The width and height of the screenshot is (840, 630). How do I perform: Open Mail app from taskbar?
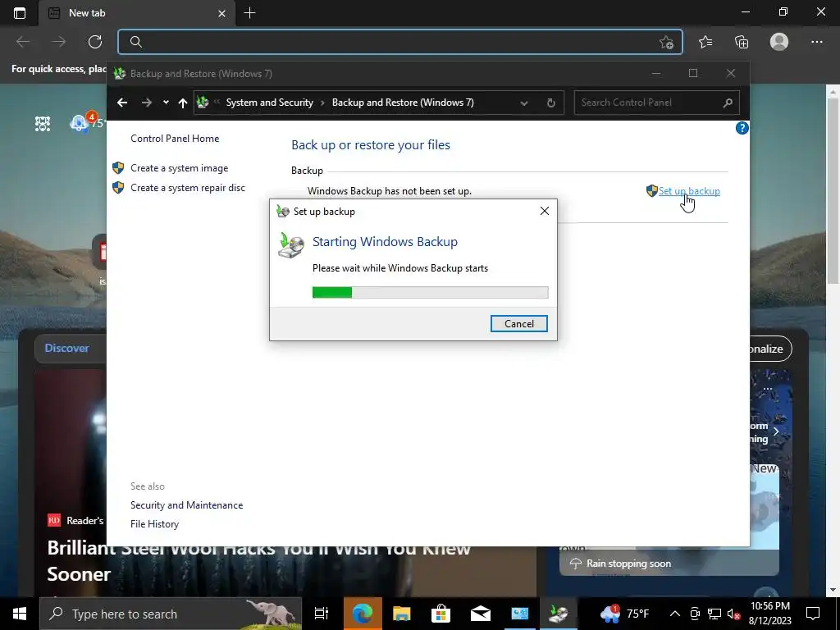480,614
